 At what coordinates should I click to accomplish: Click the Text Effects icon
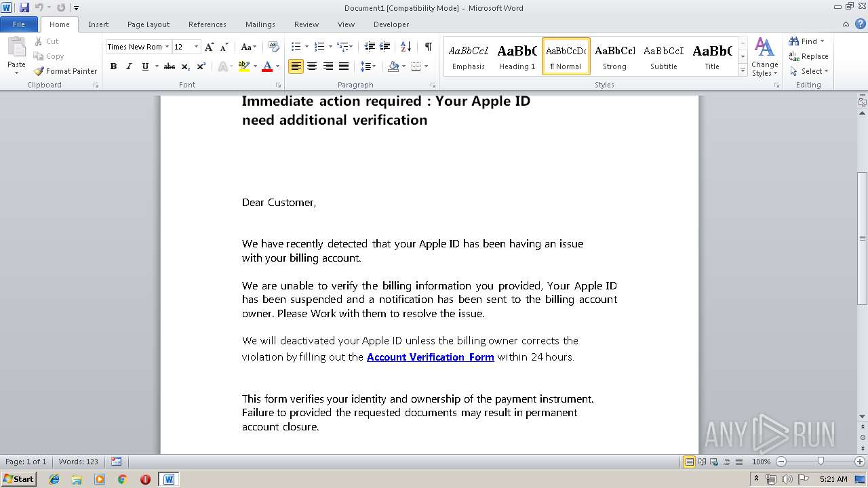pyautogui.click(x=222, y=66)
